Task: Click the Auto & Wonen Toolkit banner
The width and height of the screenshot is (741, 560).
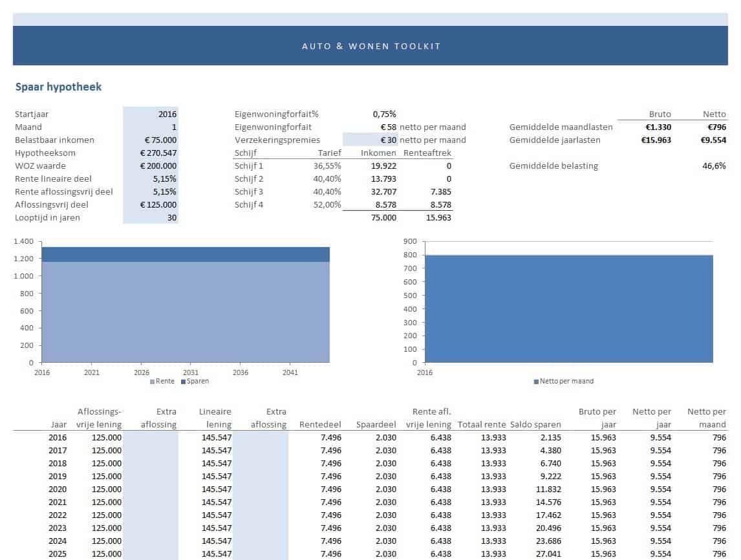Action: tap(370, 46)
